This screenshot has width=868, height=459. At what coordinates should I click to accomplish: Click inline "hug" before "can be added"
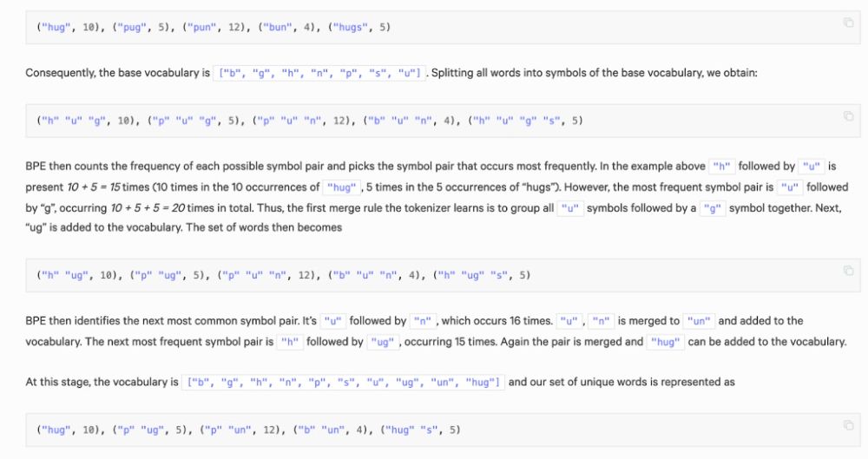(666, 342)
